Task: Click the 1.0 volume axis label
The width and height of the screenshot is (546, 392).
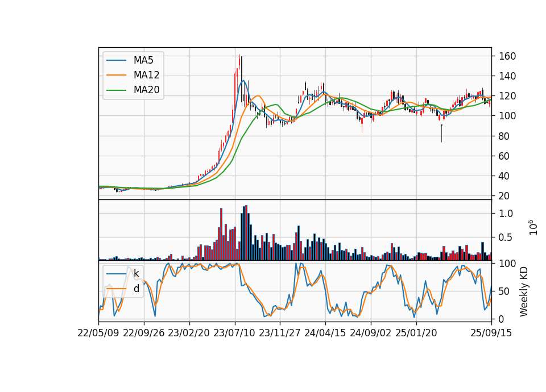Action: click(506, 214)
